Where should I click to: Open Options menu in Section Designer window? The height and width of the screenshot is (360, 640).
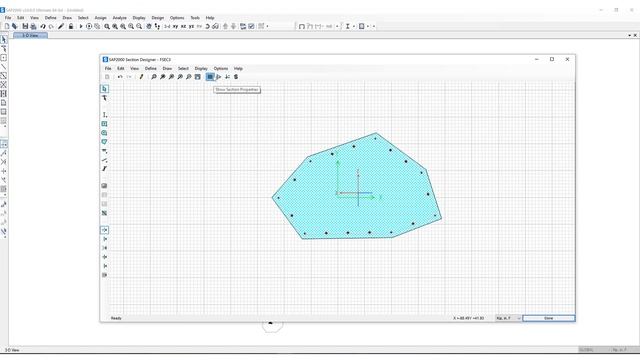click(x=221, y=69)
